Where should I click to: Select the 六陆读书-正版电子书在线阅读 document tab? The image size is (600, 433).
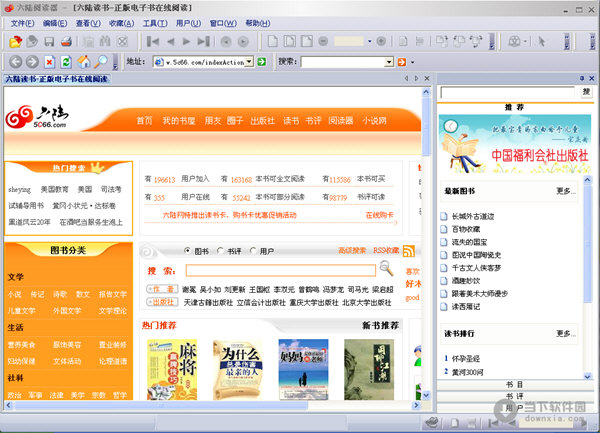[57, 79]
